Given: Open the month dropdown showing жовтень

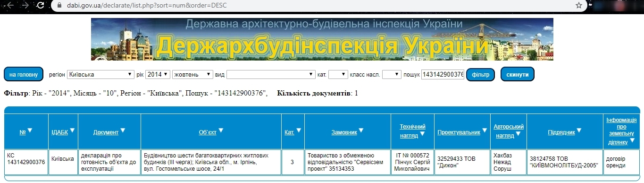Looking at the screenshot, I should coord(192,75).
